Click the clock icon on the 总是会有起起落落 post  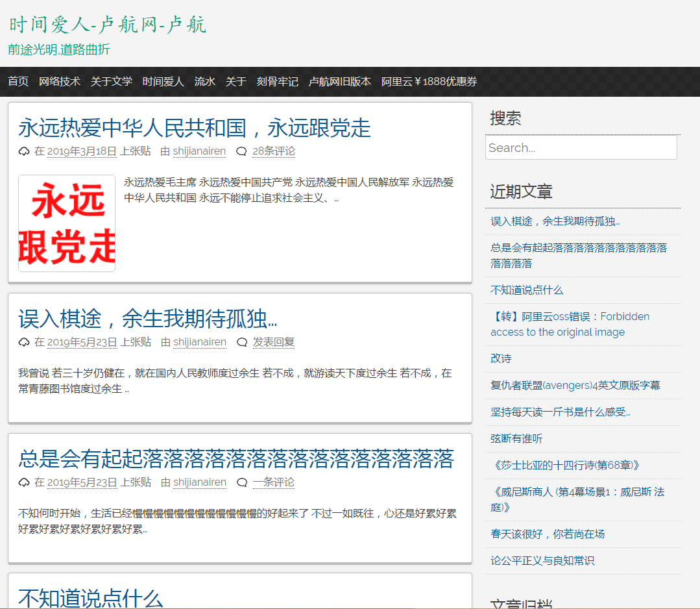[x=23, y=482]
